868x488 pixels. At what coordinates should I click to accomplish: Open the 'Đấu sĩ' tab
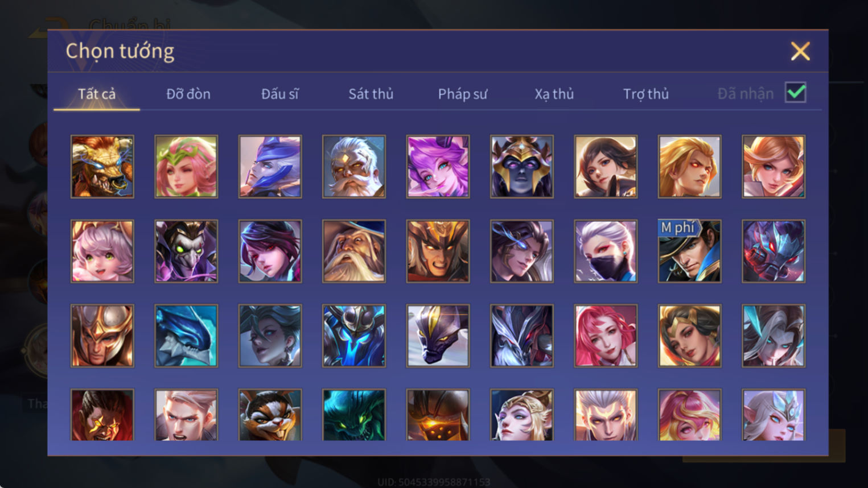pos(279,94)
